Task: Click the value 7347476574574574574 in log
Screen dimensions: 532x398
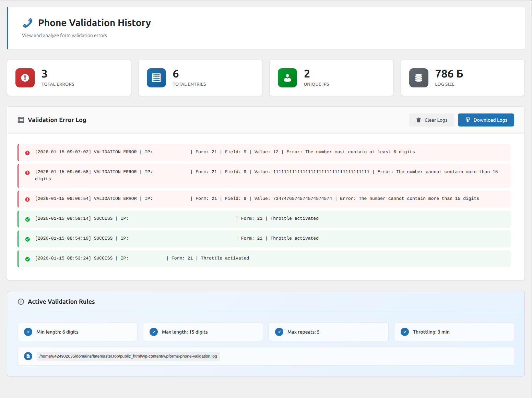Action: click(303, 198)
